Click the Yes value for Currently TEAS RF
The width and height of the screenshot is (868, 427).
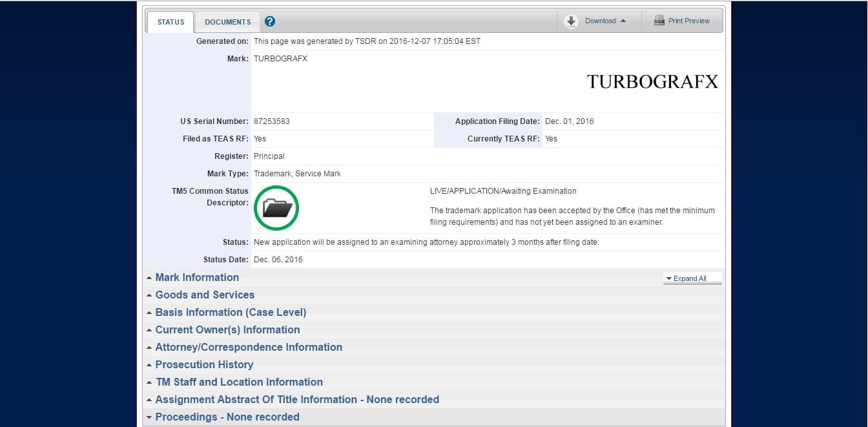[x=551, y=139]
